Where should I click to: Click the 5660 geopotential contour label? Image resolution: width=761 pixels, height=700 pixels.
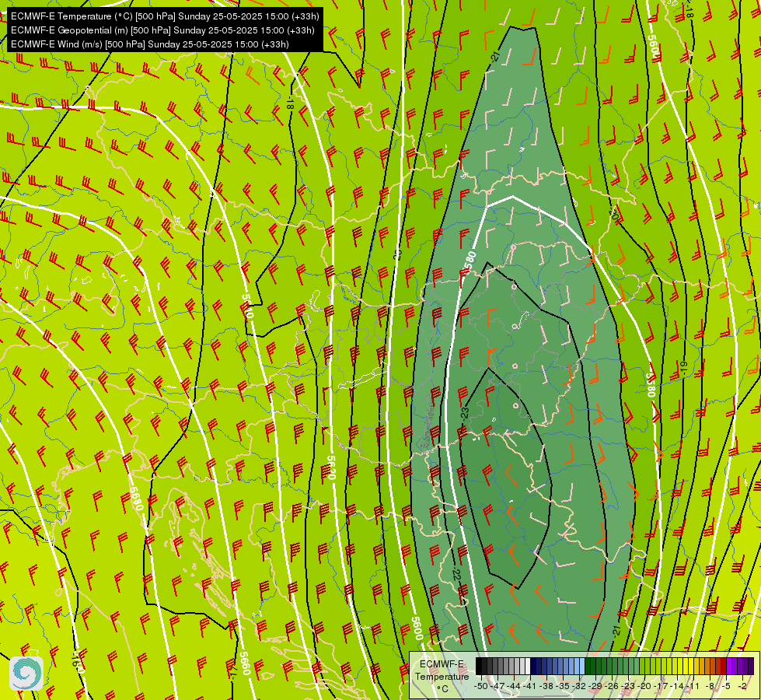(x=245, y=663)
